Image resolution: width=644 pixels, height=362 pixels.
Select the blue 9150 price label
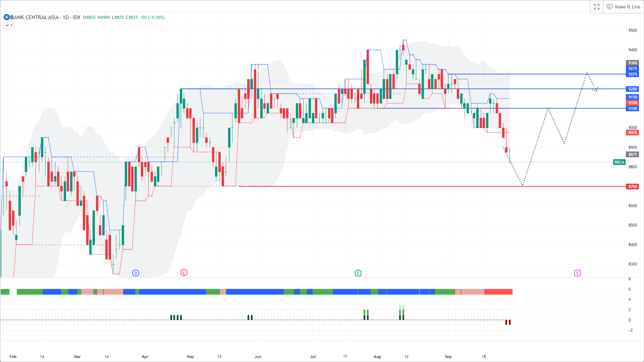click(x=633, y=97)
